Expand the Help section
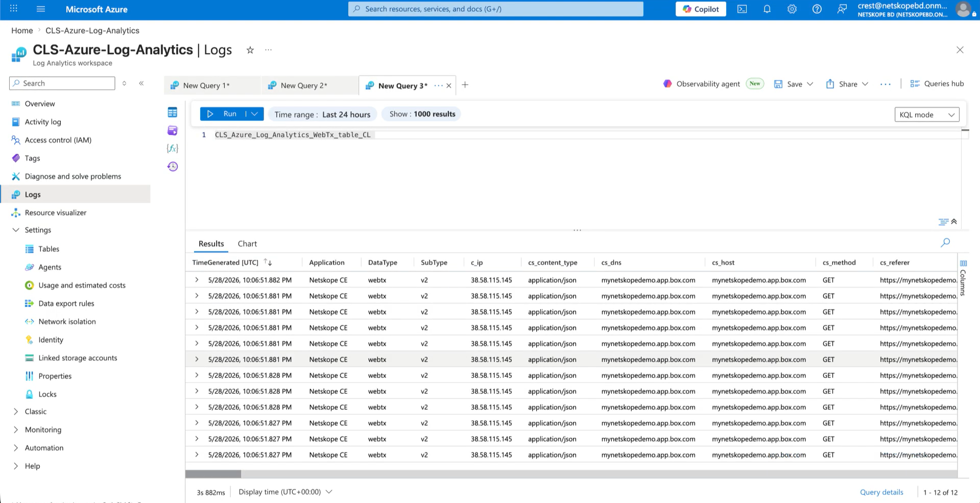The image size is (980, 503). tap(16, 466)
